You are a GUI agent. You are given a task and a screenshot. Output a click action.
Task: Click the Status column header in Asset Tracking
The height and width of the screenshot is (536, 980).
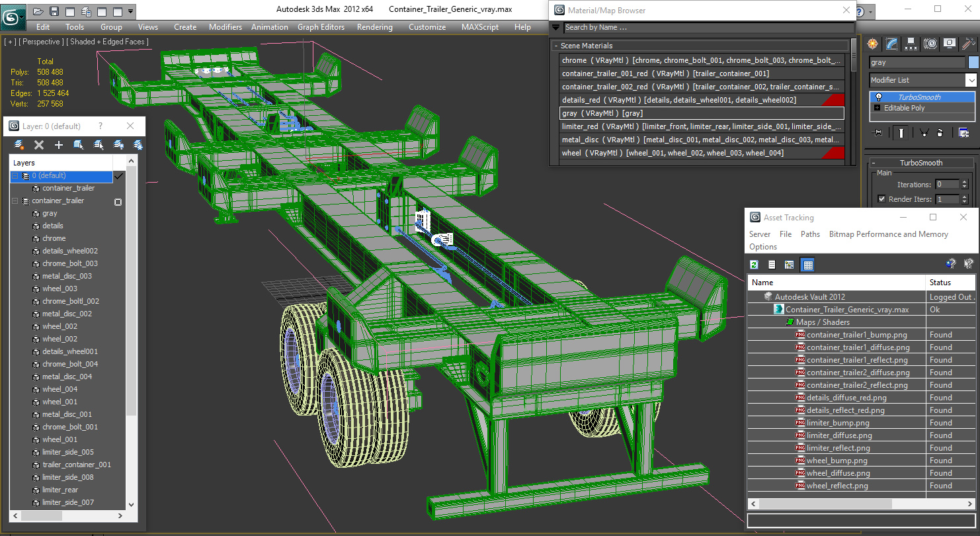(951, 283)
